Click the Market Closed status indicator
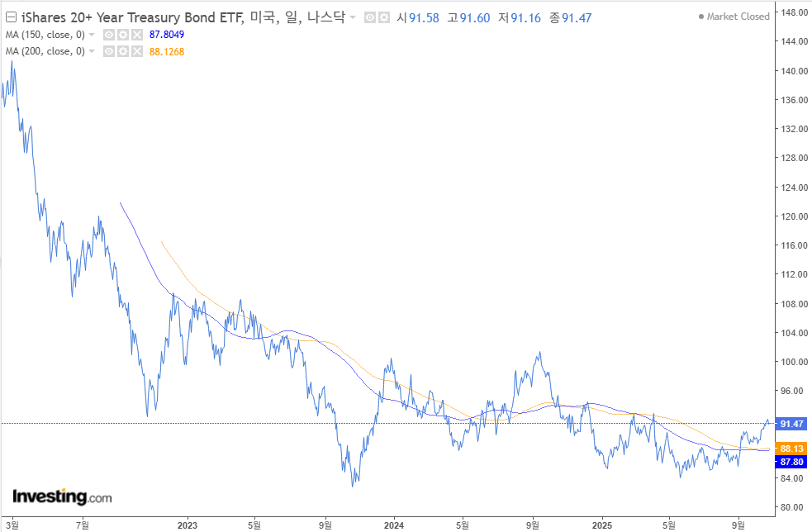The image size is (812, 532). (734, 17)
